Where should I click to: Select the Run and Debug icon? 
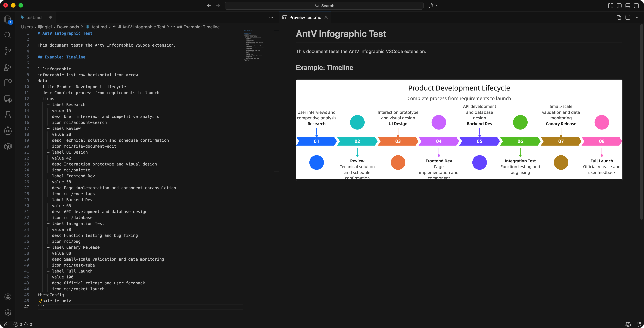click(x=8, y=67)
